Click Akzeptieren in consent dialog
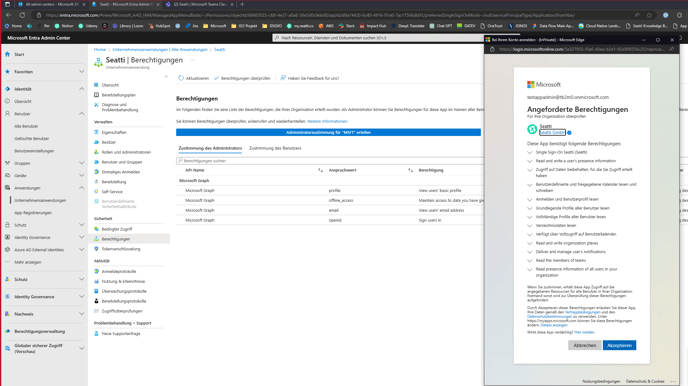Image resolution: width=688 pixels, height=386 pixels. [x=619, y=345]
